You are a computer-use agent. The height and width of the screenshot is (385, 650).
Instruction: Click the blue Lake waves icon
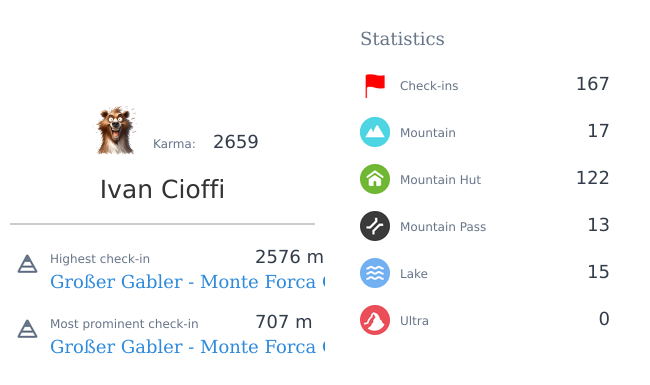click(x=375, y=273)
